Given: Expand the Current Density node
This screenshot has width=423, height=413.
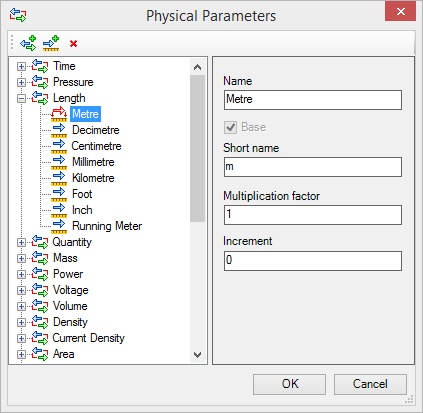Looking at the screenshot, I should click(21, 338).
